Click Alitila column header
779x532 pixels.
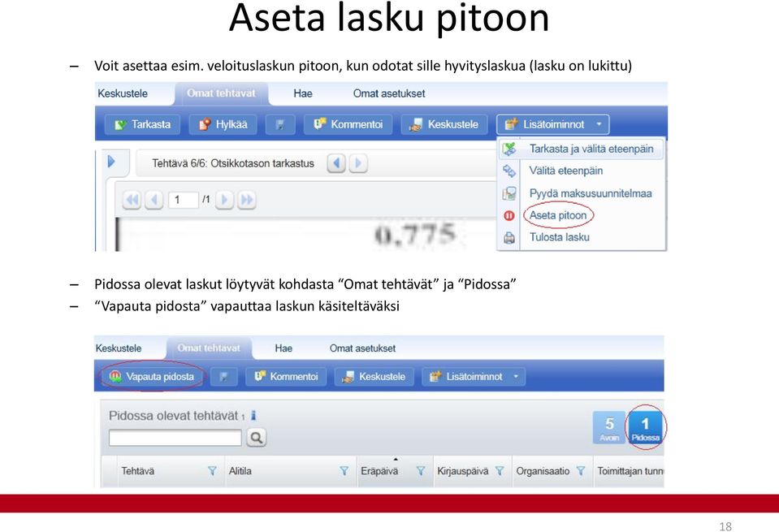click(240, 471)
